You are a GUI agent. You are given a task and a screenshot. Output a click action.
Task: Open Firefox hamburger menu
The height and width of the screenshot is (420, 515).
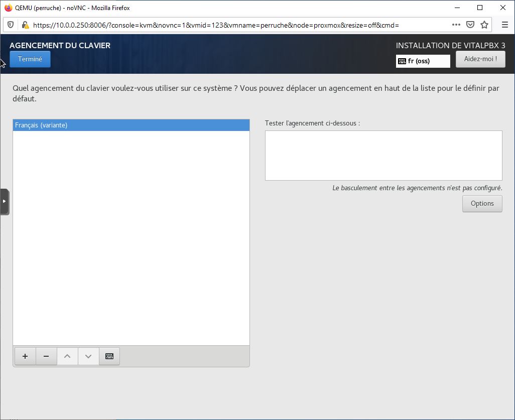point(505,25)
